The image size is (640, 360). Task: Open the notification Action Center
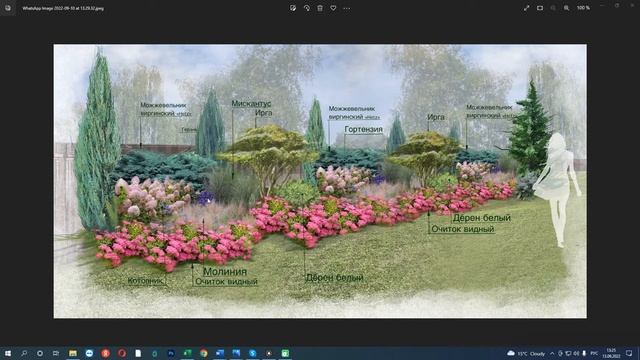(x=629, y=353)
